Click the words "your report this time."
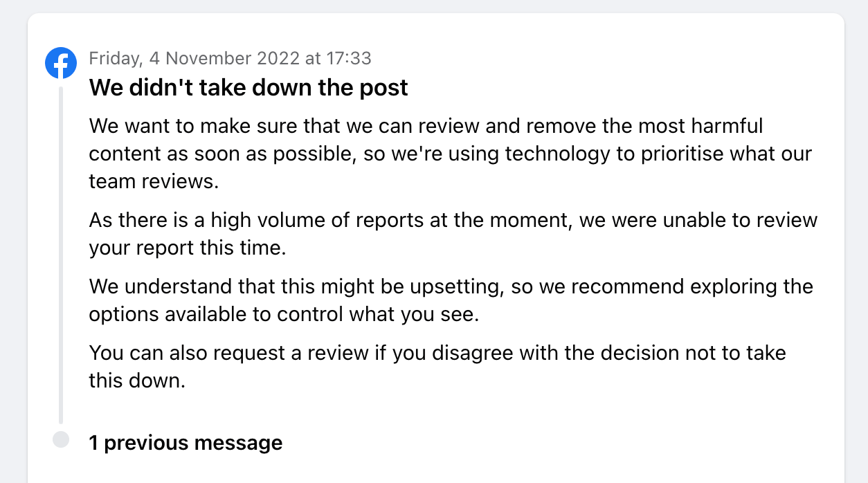Viewport: 868px width, 483px height. point(187,248)
